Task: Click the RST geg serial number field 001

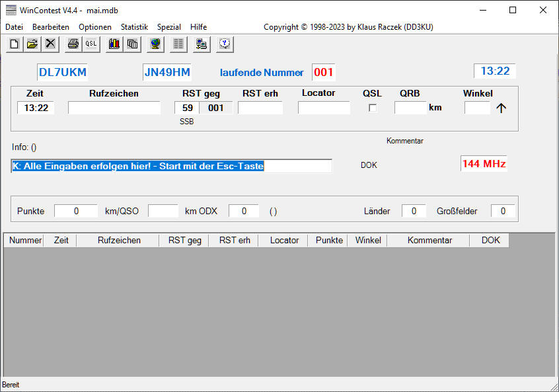Action: click(x=215, y=108)
